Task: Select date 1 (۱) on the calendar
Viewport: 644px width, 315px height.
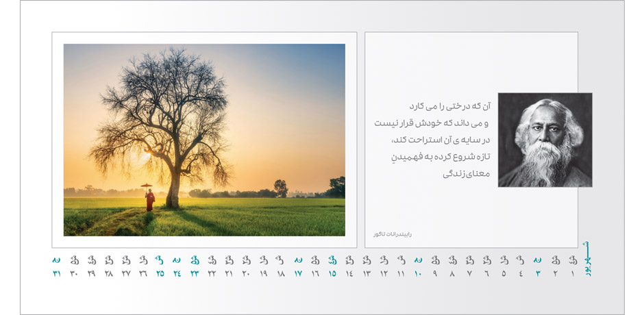Action: 573,274
